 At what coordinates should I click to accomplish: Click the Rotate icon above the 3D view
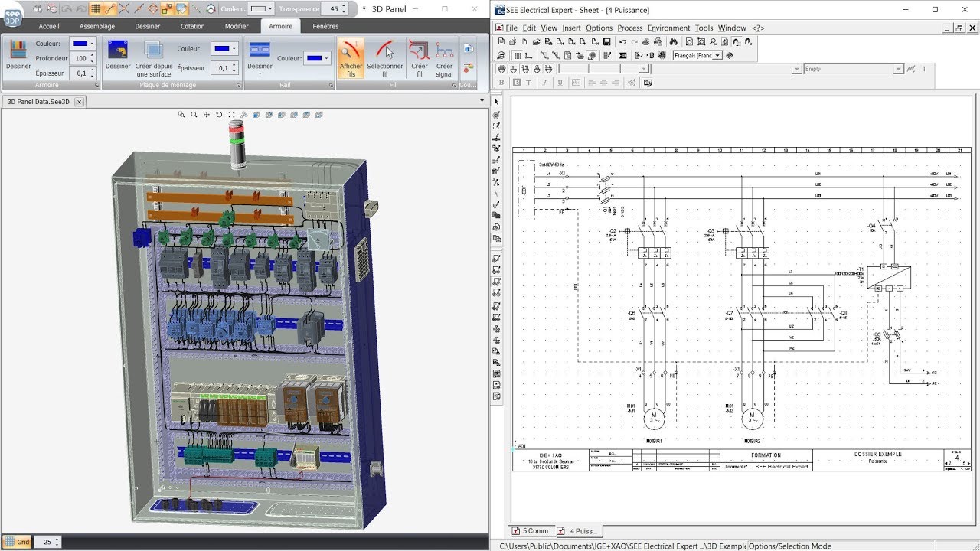[219, 114]
